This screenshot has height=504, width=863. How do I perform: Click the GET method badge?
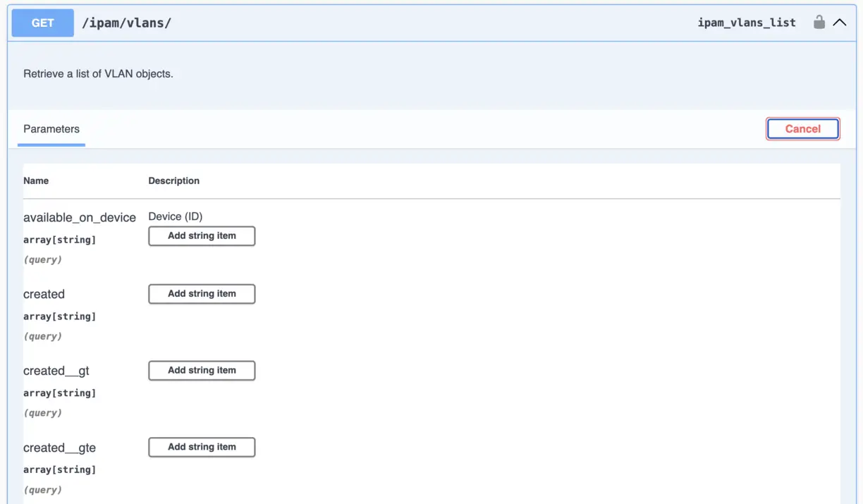click(42, 23)
